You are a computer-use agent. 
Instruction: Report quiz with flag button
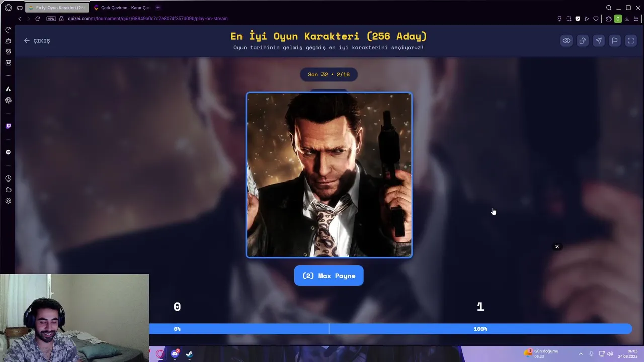[x=615, y=41]
